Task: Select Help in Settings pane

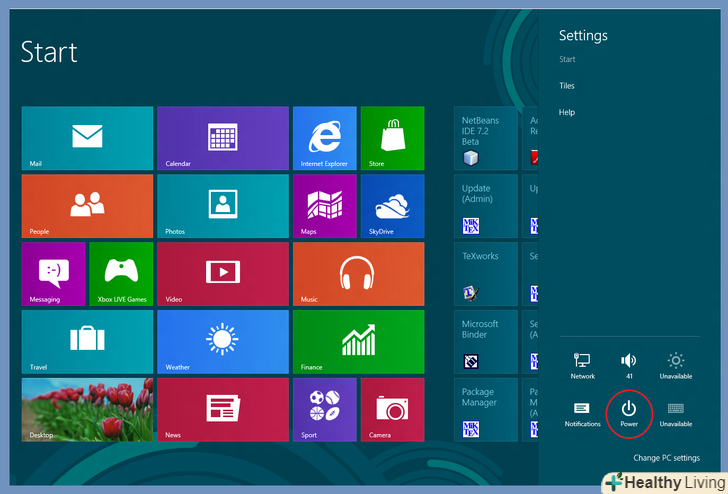Action: [x=567, y=112]
